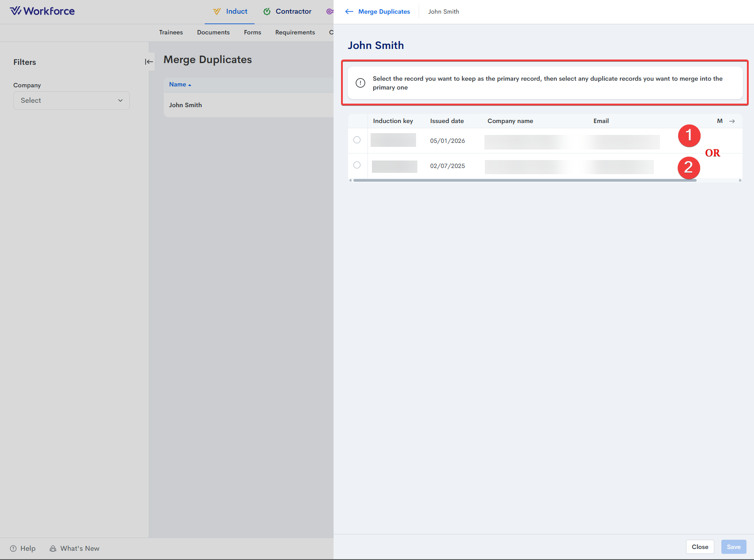Click the What's New bell icon
The height and width of the screenshot is (560, 754).
(53, 549)
